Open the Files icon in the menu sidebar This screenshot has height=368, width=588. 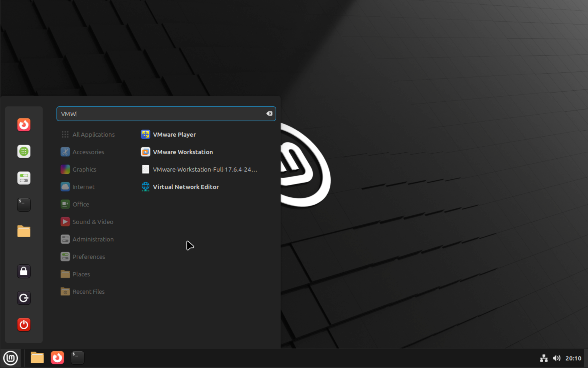(24, 231)
